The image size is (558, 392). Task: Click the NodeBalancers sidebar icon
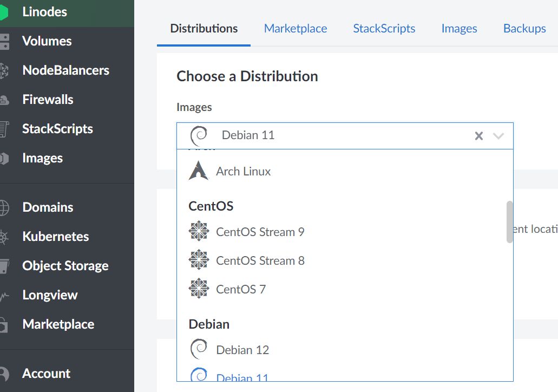(x=4, y=70)
